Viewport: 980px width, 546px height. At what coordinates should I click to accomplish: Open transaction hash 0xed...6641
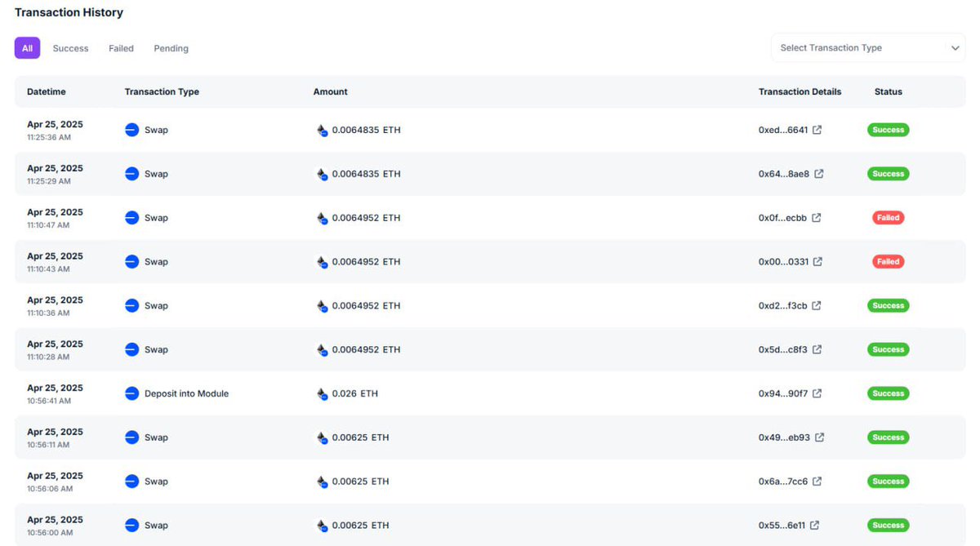(x=783, y=130)
